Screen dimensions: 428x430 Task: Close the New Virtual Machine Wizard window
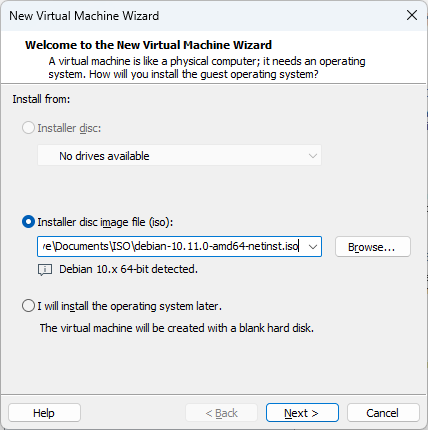pos(412,15)
